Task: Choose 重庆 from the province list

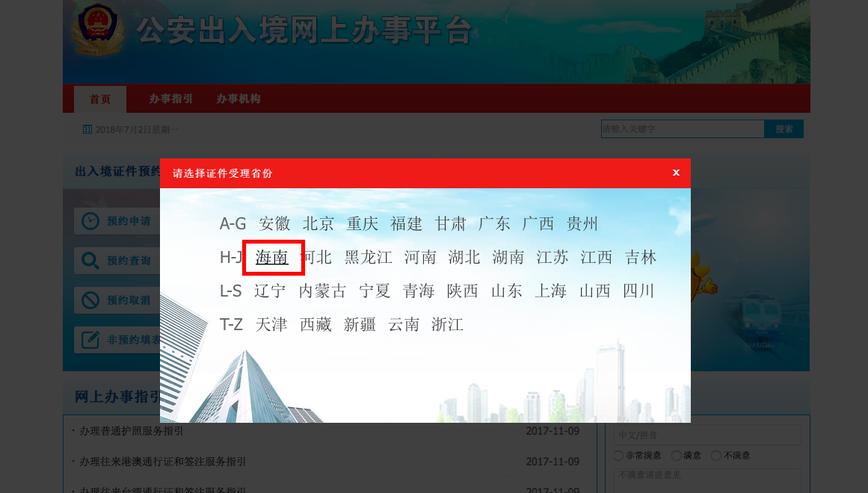Action: (x=363, y=223)
